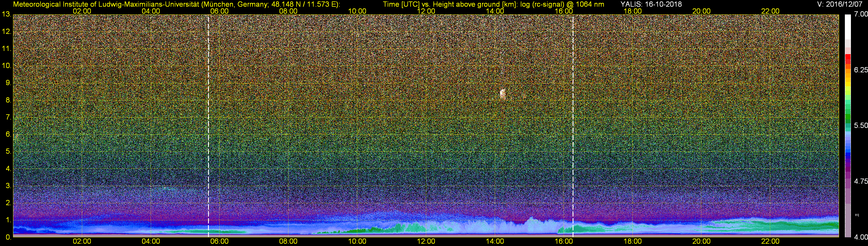
Task: Click the 18:00 label on the bottom time axis
Action: (x=632, y=242)
